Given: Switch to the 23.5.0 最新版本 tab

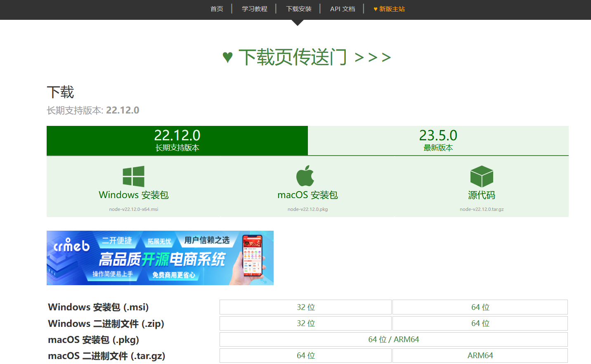Looking at the screenshot, I should (x=438, y=140).
